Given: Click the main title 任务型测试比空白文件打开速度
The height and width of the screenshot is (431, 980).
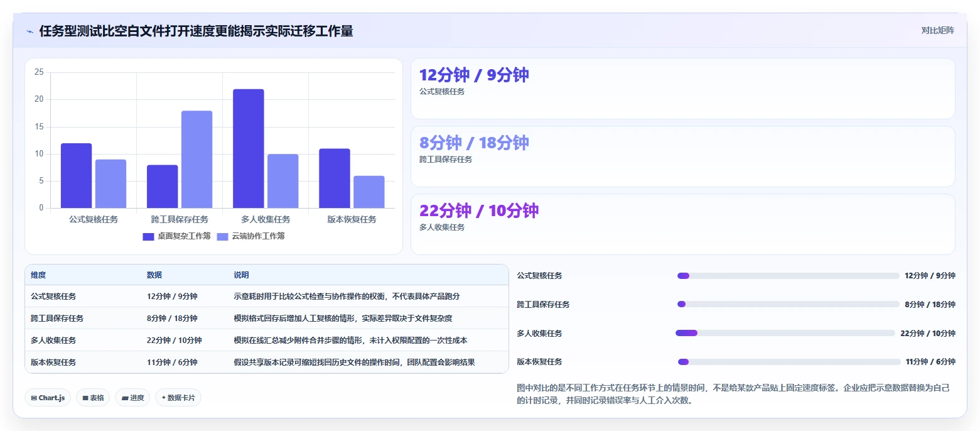Looking at the screenshot, I should 196,31.
